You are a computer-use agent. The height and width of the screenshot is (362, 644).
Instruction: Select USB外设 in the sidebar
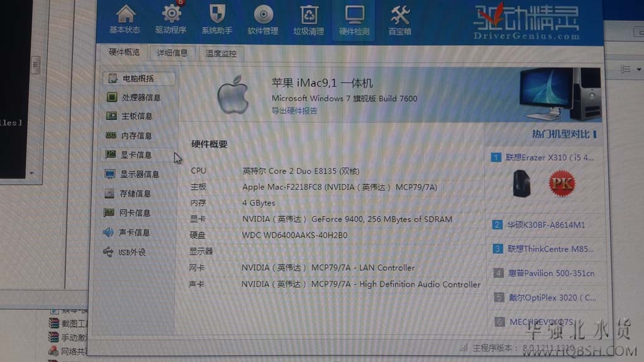pos(124,252)
